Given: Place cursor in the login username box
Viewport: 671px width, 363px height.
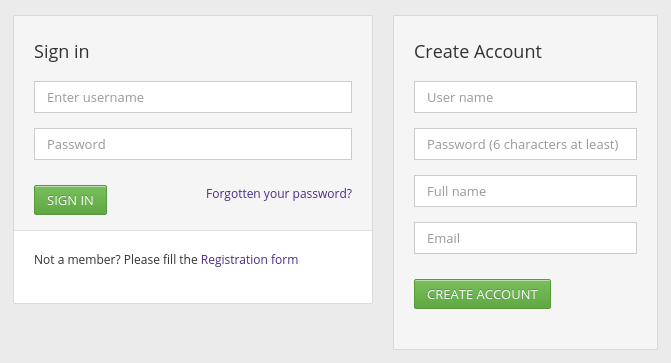Looking at the screenshot, I should pyautogui.click(x=193, y=97).
